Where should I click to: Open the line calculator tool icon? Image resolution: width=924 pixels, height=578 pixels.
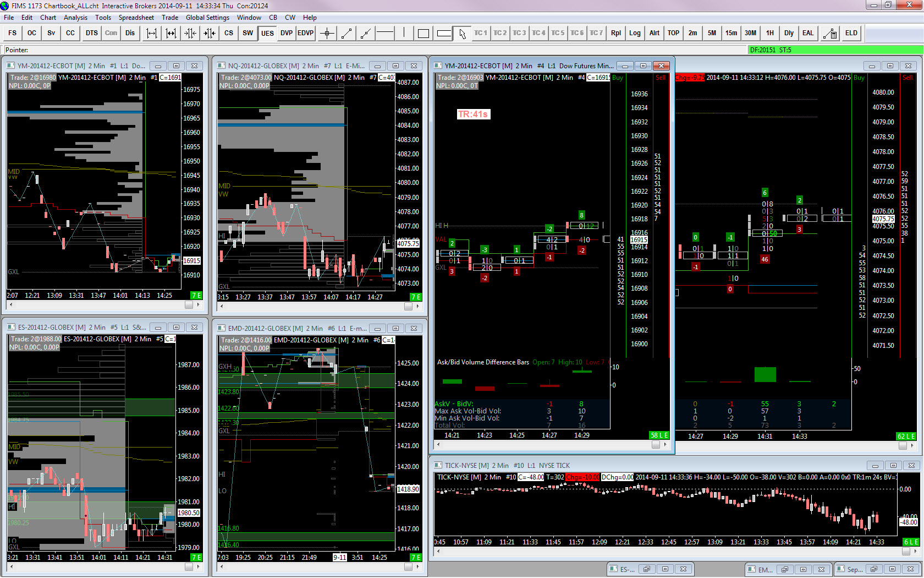[x=830, y=33]
